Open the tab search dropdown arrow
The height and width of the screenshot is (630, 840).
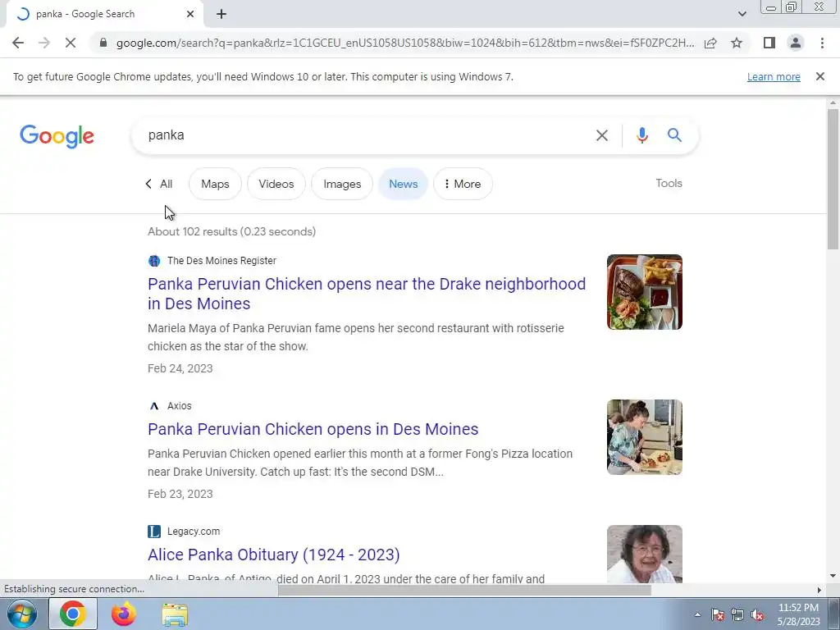(x=742, y=14)
